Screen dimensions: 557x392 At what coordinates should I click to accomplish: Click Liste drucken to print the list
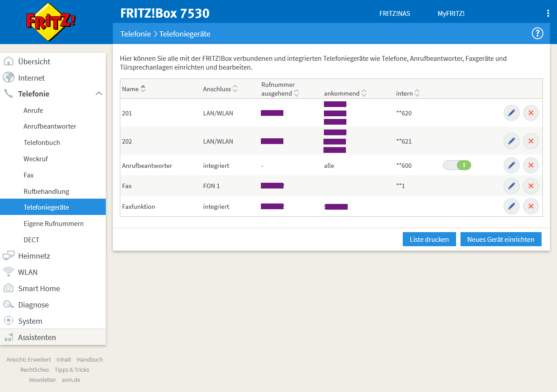coord(429,239)
